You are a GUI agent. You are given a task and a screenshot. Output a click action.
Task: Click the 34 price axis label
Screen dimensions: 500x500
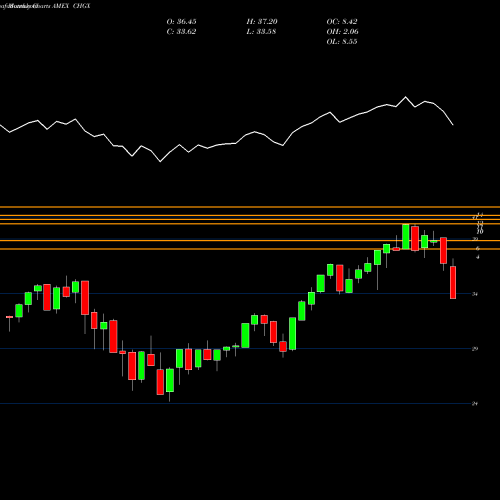click(x=475, y=294)
